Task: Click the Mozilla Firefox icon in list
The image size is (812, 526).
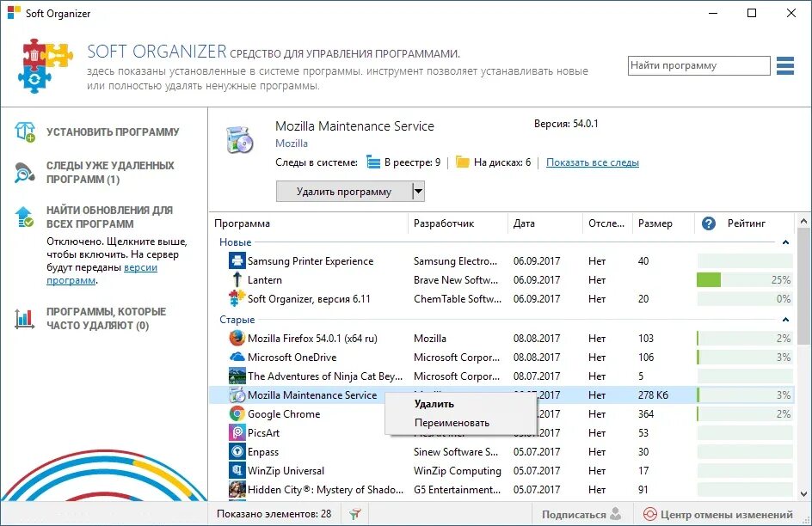Action: [237, 339]
